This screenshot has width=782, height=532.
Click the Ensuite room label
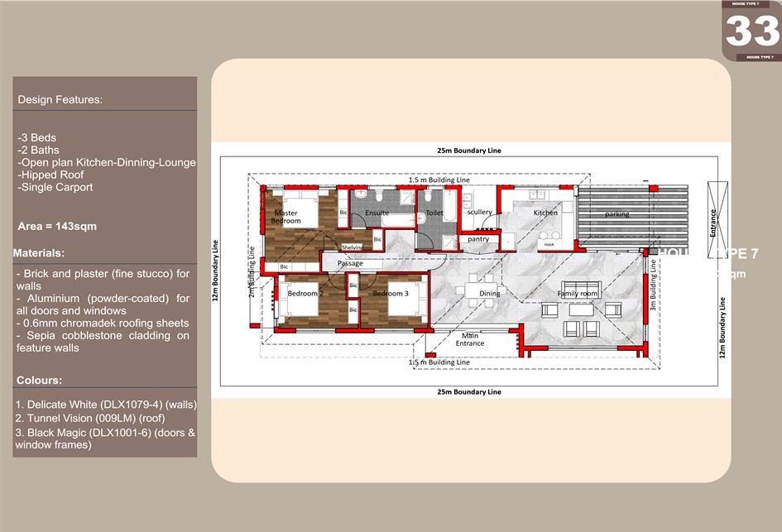(377, 213)
